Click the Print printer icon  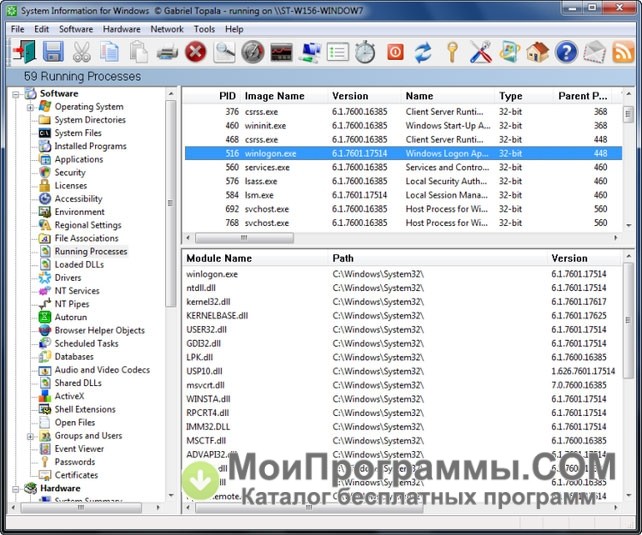point(167,52)
